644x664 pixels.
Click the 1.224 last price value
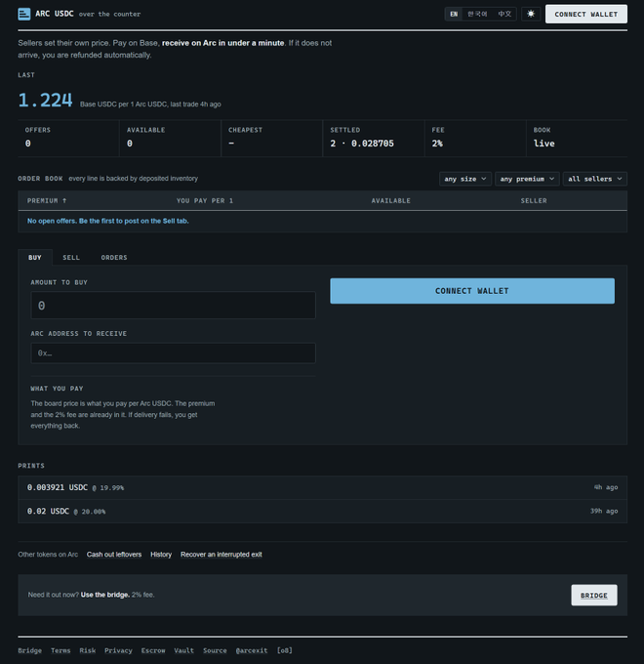pyautogui.click(x=45, y=101)
